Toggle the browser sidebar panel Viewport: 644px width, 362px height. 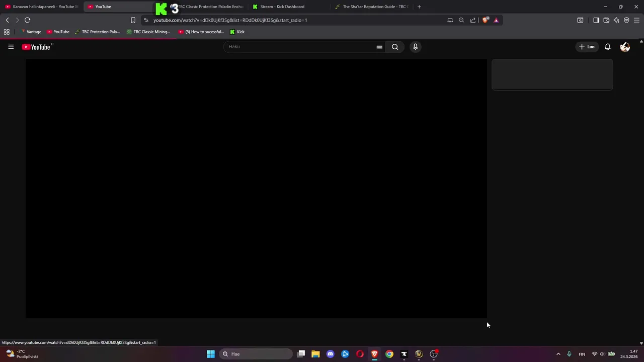(x=596, y=20)
